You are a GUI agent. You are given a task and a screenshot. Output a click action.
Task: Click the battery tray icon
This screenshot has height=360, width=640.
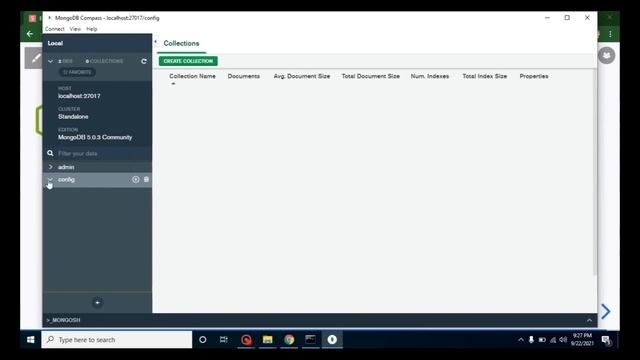click(542, 340)
